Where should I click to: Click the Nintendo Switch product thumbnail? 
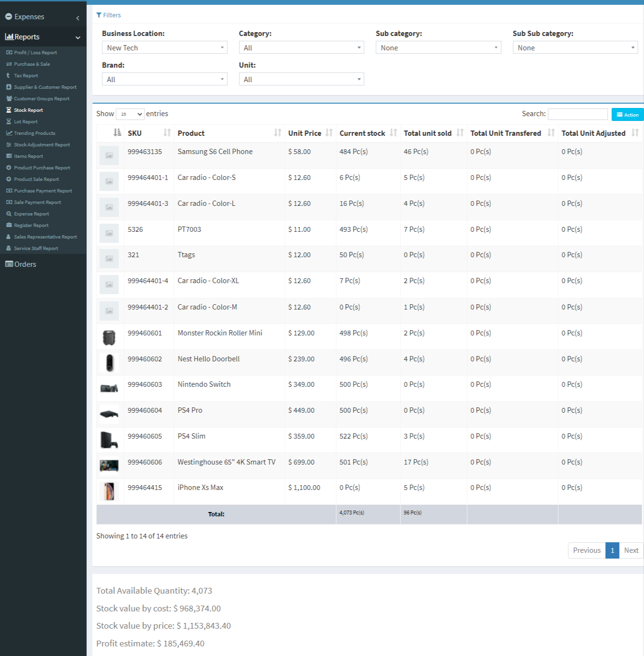pyautogui.click(x=109, y=388)
